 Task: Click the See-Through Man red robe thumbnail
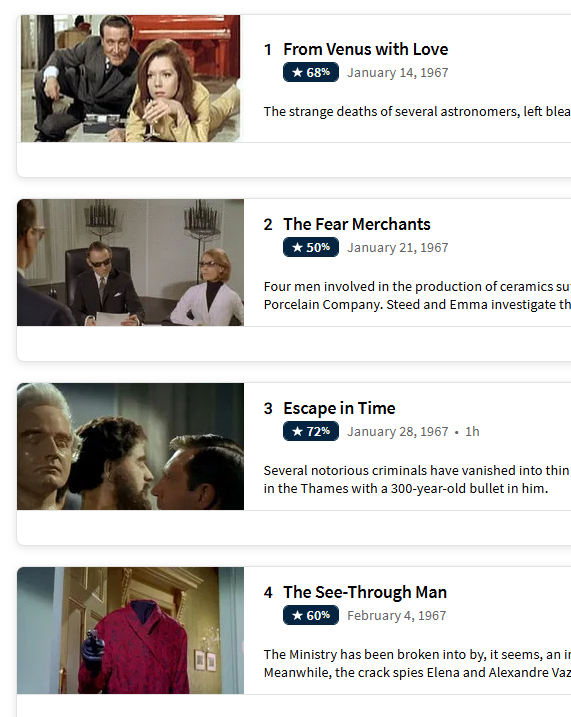130,630
